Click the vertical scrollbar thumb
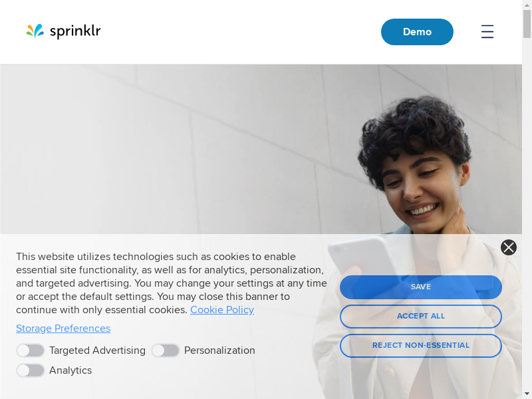The image size is (532, 399). click(x=527, y=24)
